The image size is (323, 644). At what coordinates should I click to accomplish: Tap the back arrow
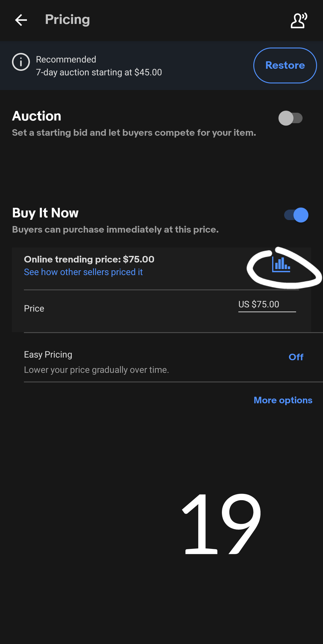pyautogui.click(x=21, y=20)
